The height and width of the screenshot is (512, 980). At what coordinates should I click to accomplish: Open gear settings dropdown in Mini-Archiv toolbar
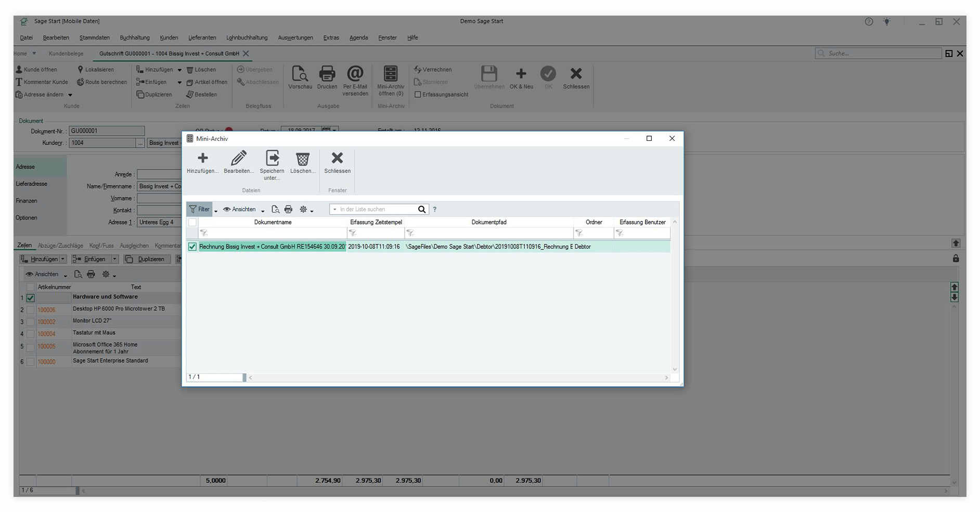pyautogui.click(x=312, y=211)
